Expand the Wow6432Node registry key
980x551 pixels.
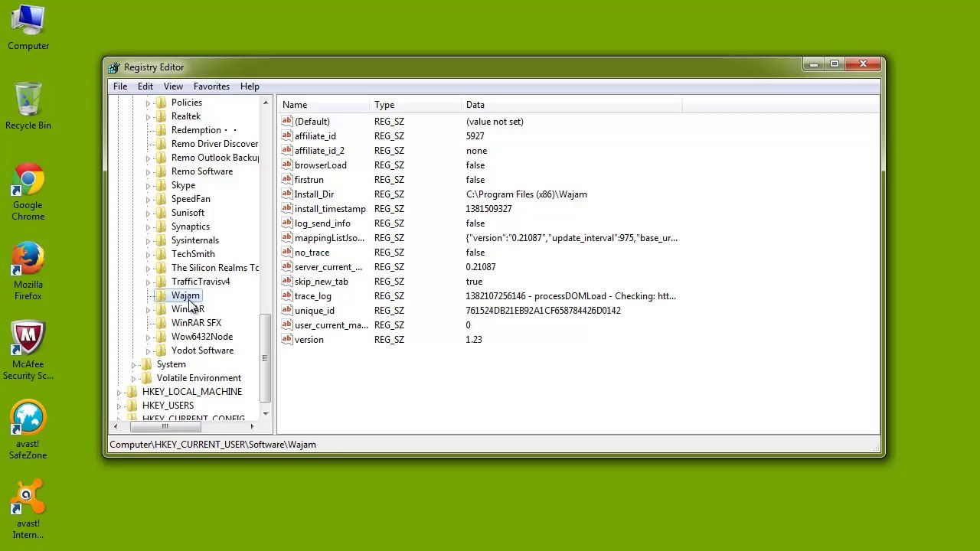148,337
